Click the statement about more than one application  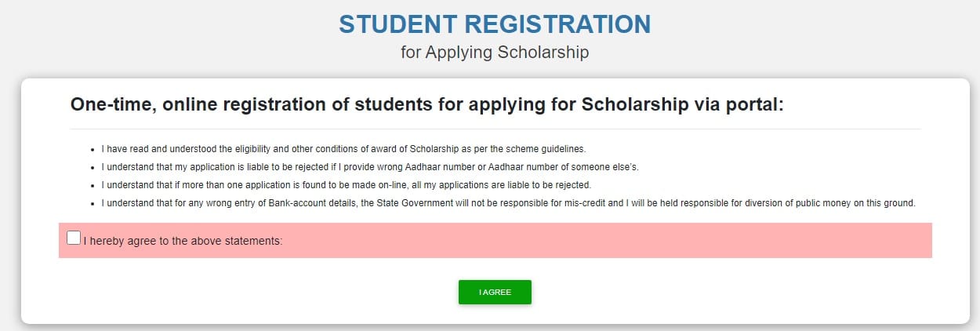pos(346,185)
